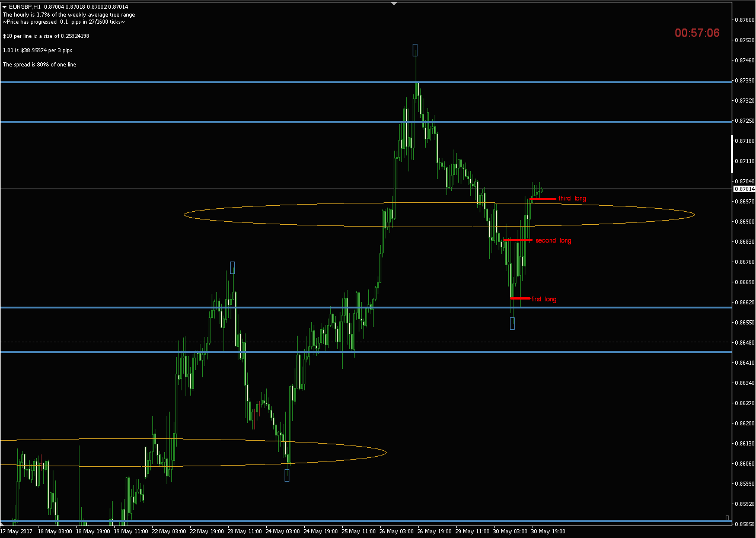
Task: Click the "1.01 is $38.95974 per 3 pips" text
Action: [x=37, y=50]
